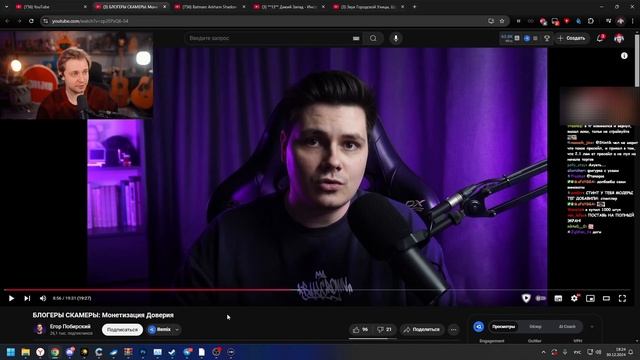Go back to previous page
This screenshot has height=360, width=640.
point(8,21)
